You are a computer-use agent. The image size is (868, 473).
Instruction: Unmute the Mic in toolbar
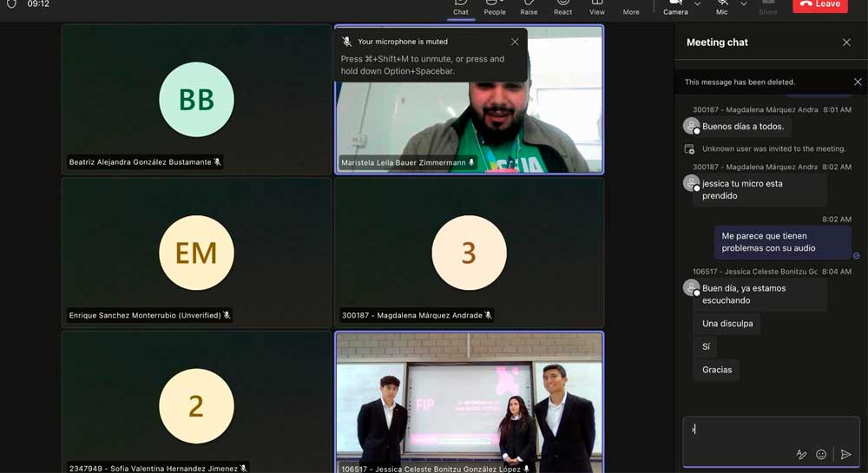click(722, 5)
